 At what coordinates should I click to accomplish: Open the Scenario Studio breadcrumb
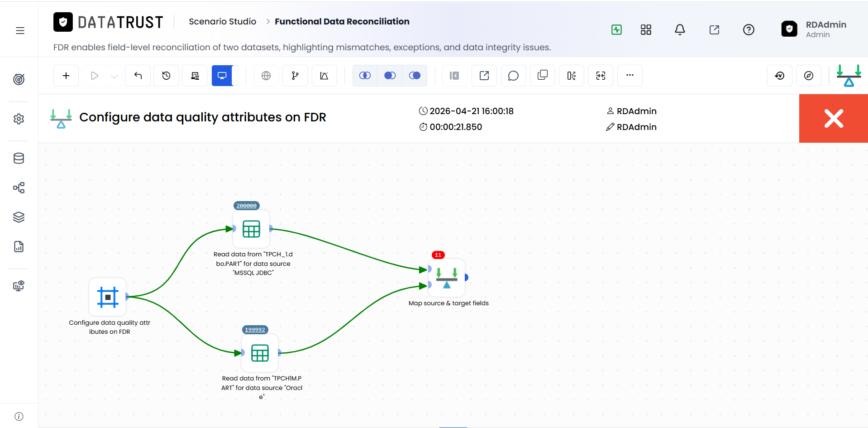click(x=222, y=21)
